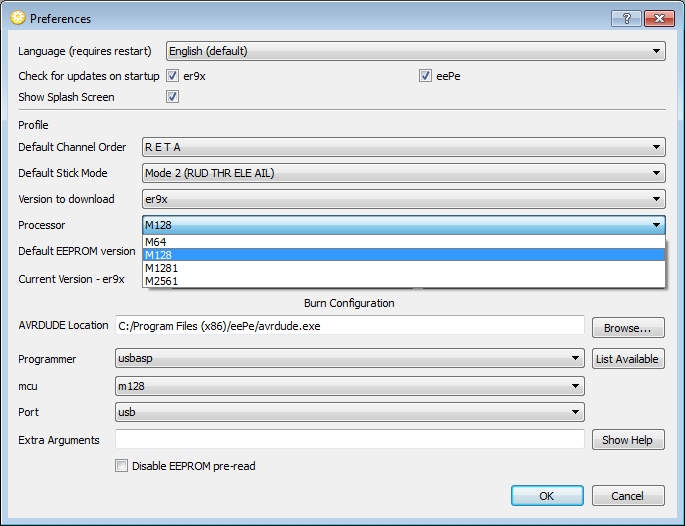The width and height of the screenshot is (685, 526).
Task: Click the Burn Configuration heading text
Action: [349, 303]
